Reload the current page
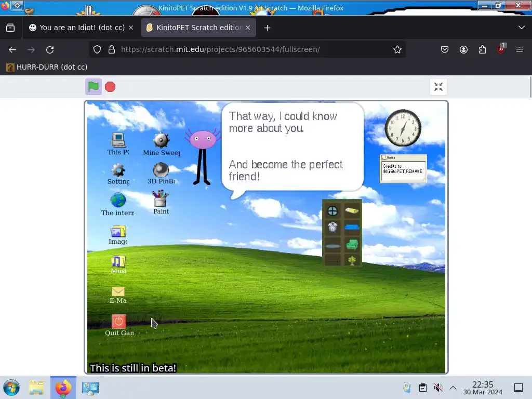Screen dimensions: 532x399 click(50, 49)
